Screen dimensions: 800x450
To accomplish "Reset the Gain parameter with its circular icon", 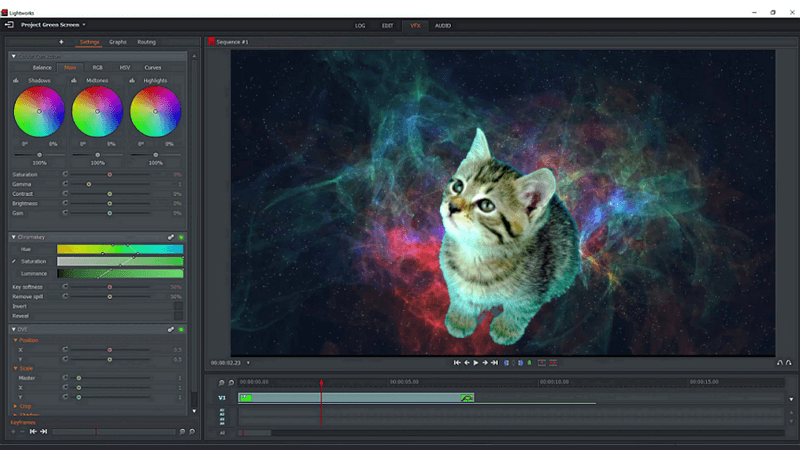I will click(65, 213).
